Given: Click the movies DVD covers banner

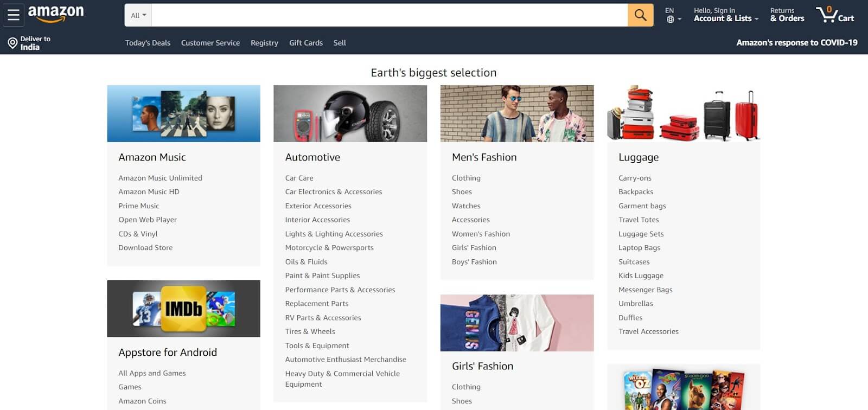Looking at the screenshot, I should (x=684, y=387).
